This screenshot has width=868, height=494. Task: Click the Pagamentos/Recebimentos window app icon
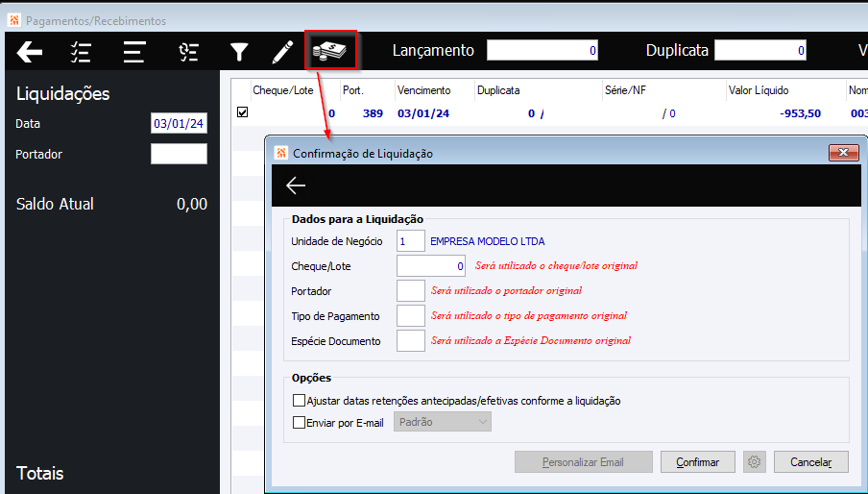coord(14,20)
